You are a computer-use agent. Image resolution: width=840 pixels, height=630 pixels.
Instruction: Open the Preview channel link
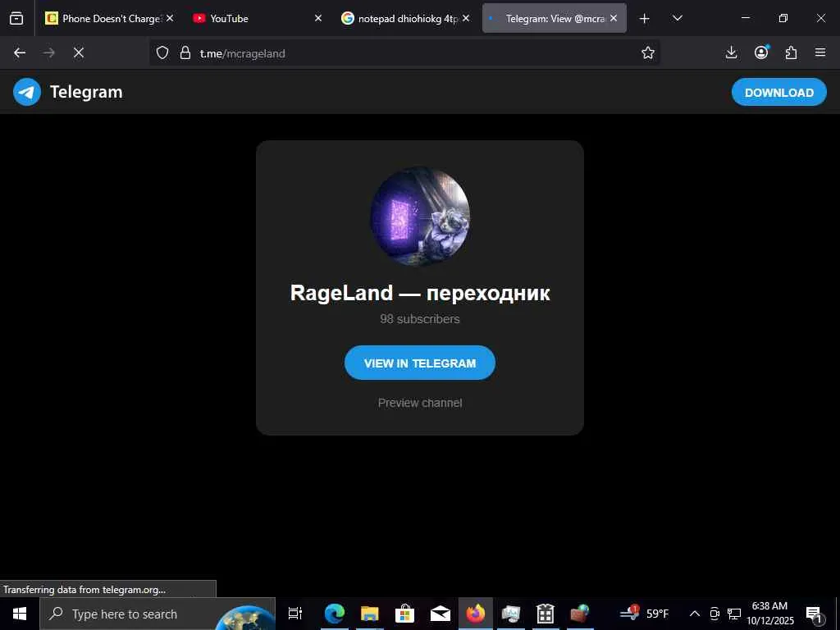[x=420, y=403]
